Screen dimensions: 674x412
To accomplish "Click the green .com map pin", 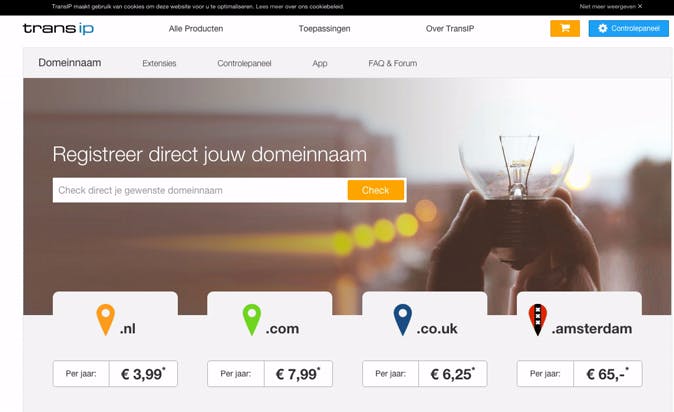I will tap(251, 320).
